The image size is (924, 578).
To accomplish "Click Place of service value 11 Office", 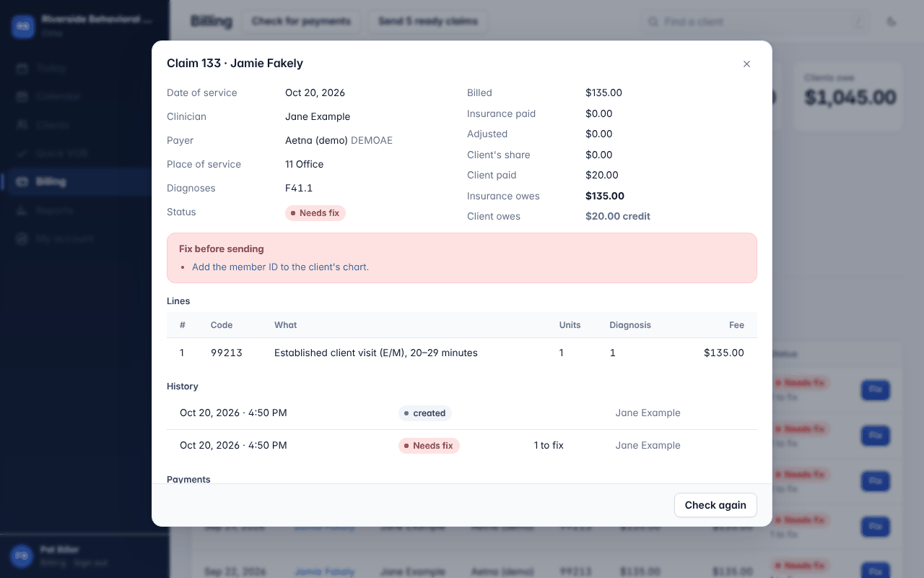I will (x=304, y=164).
